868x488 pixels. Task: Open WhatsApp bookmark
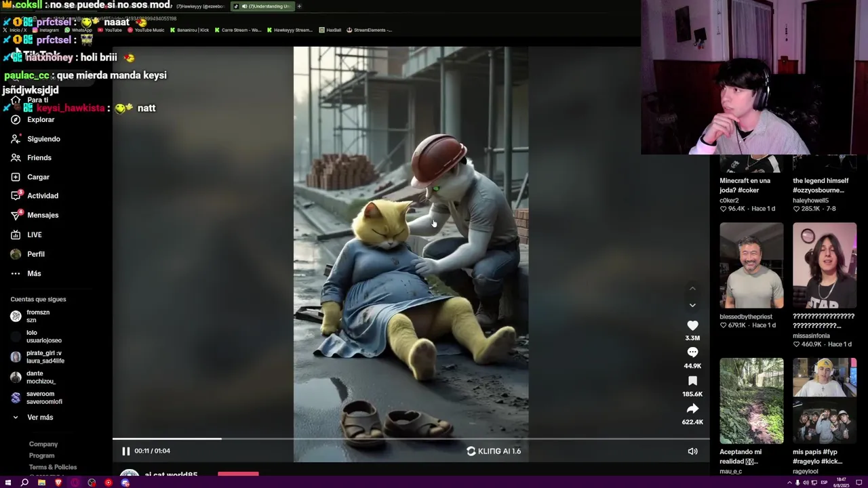78,30
